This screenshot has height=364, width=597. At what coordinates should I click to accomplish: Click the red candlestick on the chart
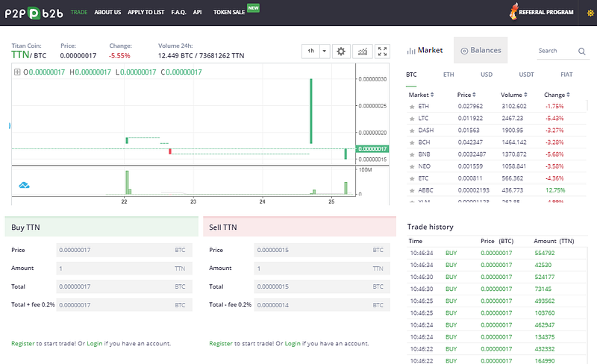coord(170,151)
